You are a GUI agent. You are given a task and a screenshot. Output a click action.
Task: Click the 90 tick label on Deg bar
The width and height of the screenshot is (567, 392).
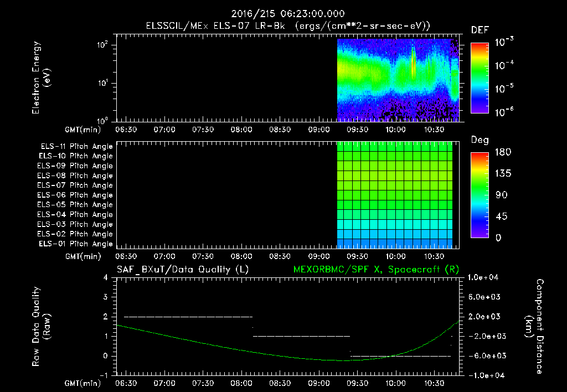click(x=502, y=195)
